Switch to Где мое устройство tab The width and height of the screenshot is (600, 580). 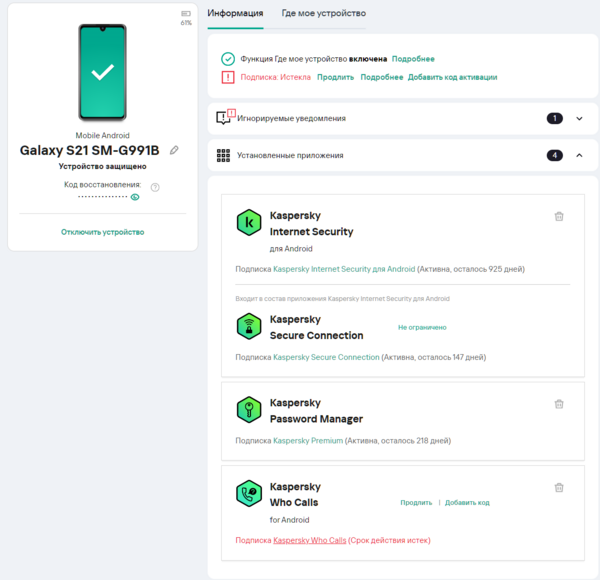click(x=324, y=13)
